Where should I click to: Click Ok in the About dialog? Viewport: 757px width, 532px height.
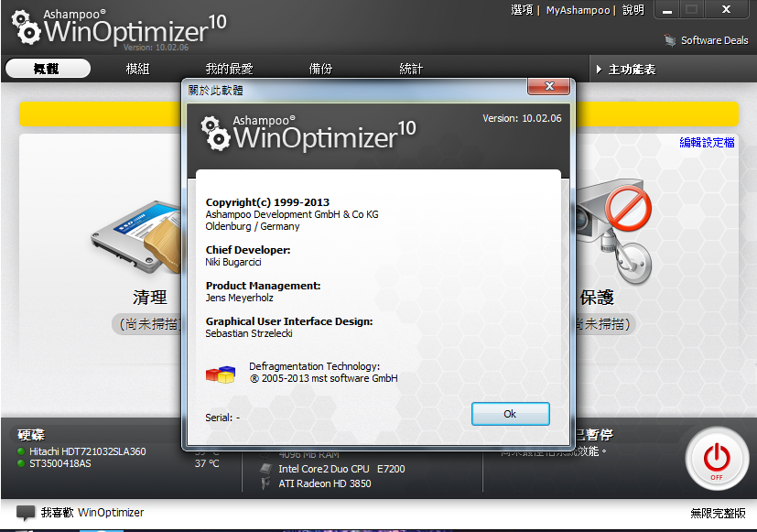[x=510, y=414]
